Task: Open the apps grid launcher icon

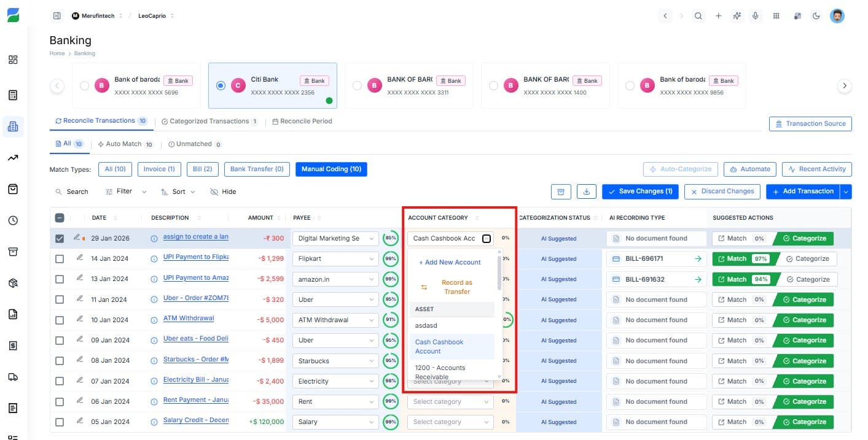Action: pyautogui.click(x=776, y=15)
